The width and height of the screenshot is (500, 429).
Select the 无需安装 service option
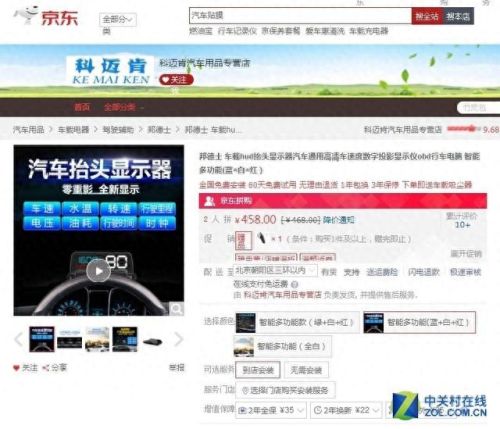[306, 370]
